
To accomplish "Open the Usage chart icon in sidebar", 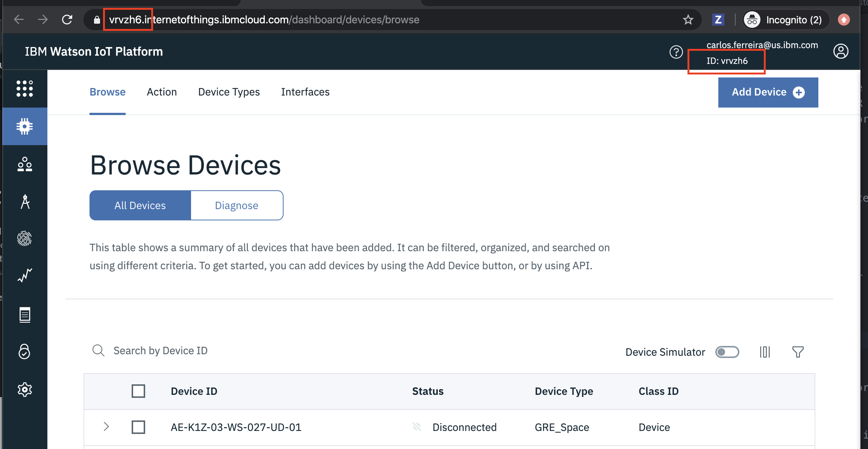I will pyautogui.click(x=25, y=275).
